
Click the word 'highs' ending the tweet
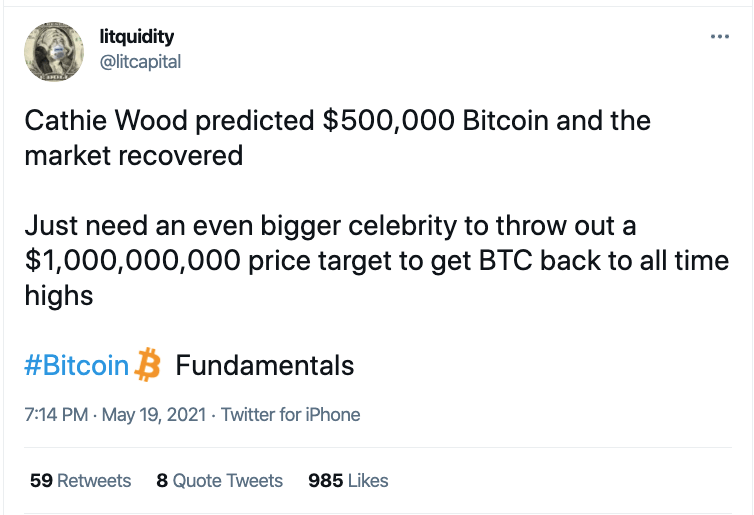[x=58, y=296]
